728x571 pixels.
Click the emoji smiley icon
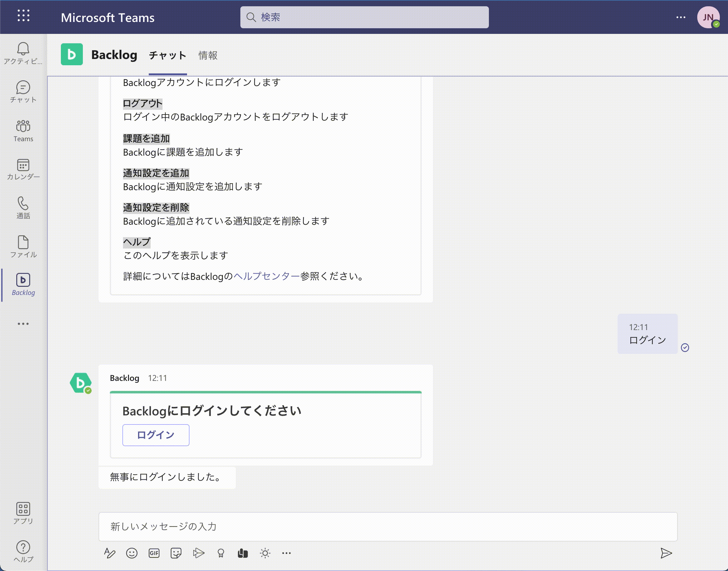coord(131,553)
